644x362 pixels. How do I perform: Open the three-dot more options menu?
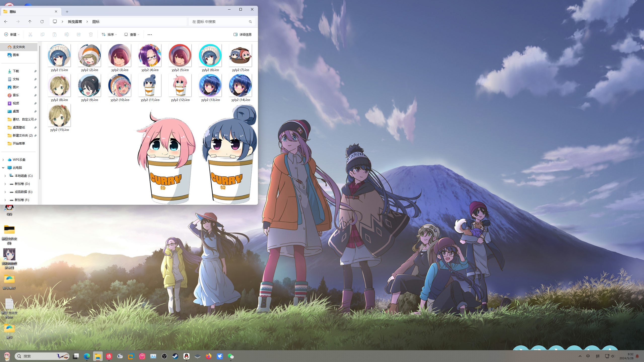point(150,34)
